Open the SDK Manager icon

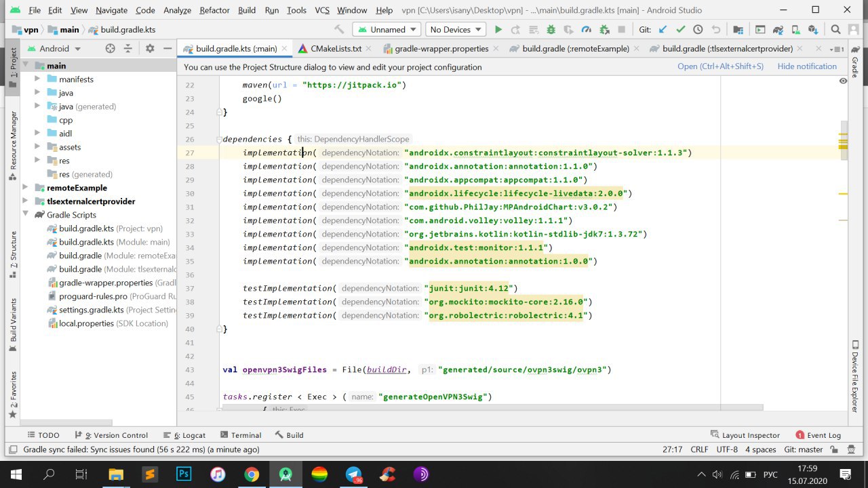814,30
